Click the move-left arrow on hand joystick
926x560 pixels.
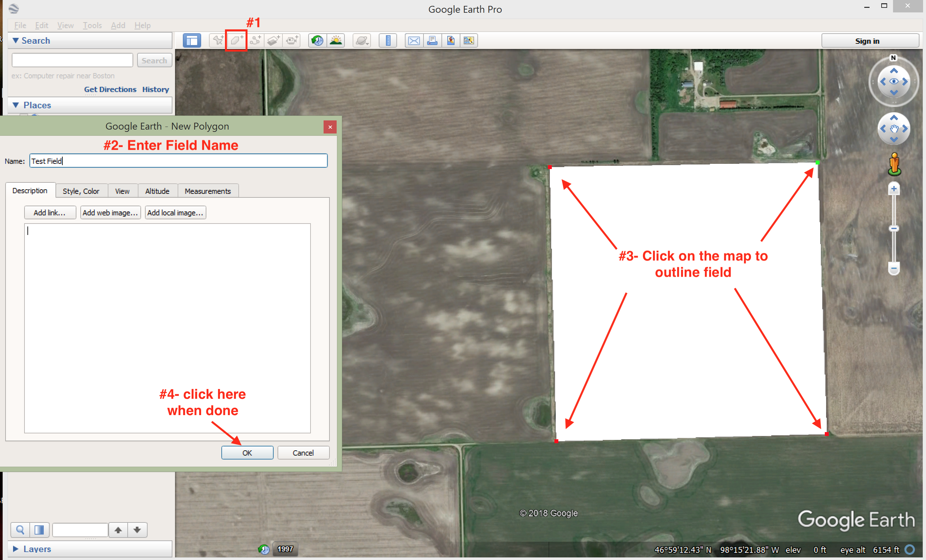[883, 129]
